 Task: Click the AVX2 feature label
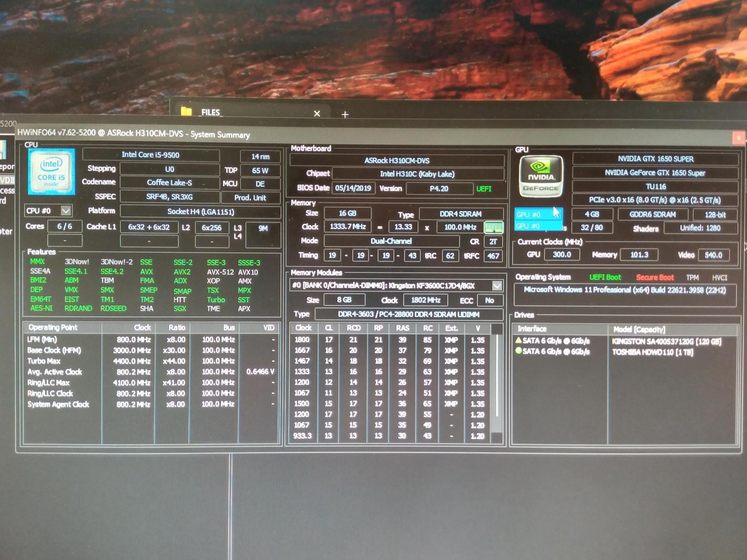[x=182, y=272]
